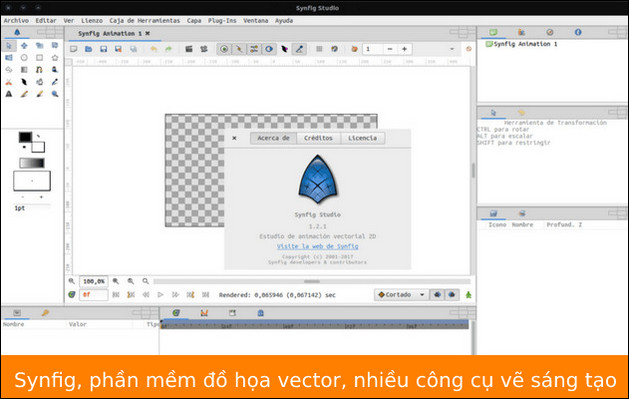Viewport: 629px width, 399px height.
Task: Click the Save As icon
Action: coord(118,49)
